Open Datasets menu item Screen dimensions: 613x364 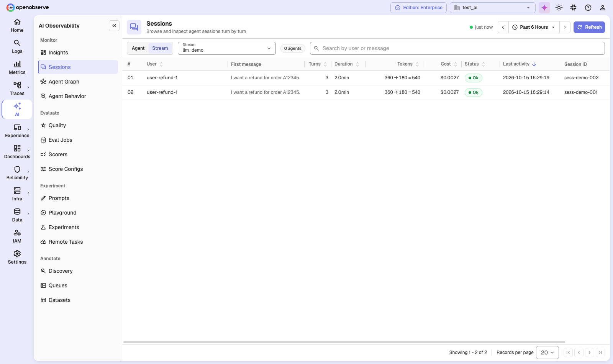click(x=78, y=300)
